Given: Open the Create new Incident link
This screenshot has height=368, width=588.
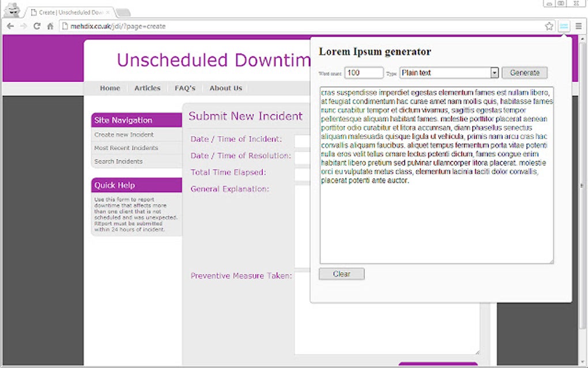Looking at the screenshot, I should 119,133.
